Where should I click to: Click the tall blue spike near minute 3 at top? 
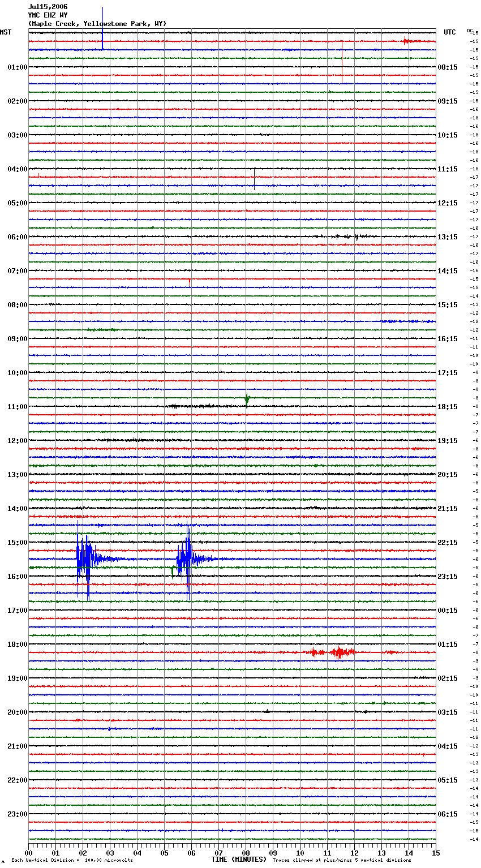coord(102,28)
